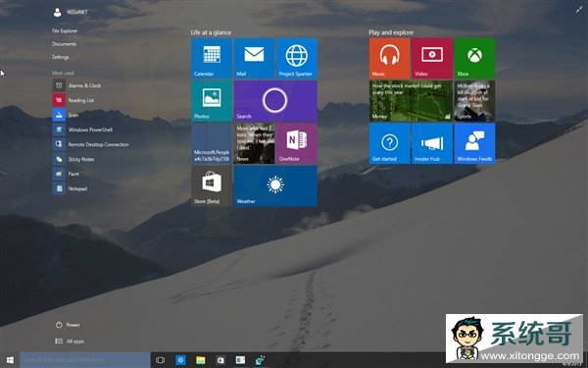Click the Search the web and Windows box
This screenshot has height=368, width=588.
[x=84, y=360]
